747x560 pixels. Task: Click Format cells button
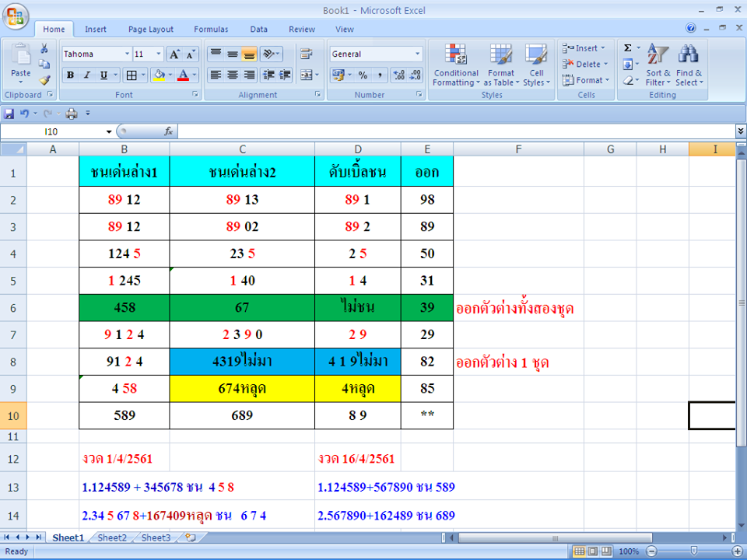[x=585, y=80]
